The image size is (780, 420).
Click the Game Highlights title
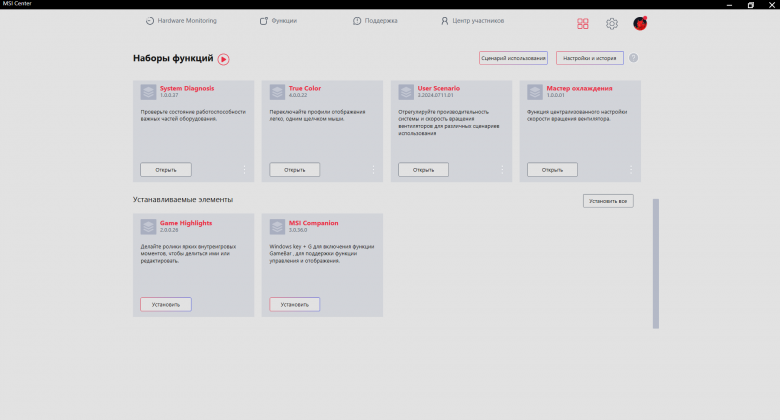point(186,223)
